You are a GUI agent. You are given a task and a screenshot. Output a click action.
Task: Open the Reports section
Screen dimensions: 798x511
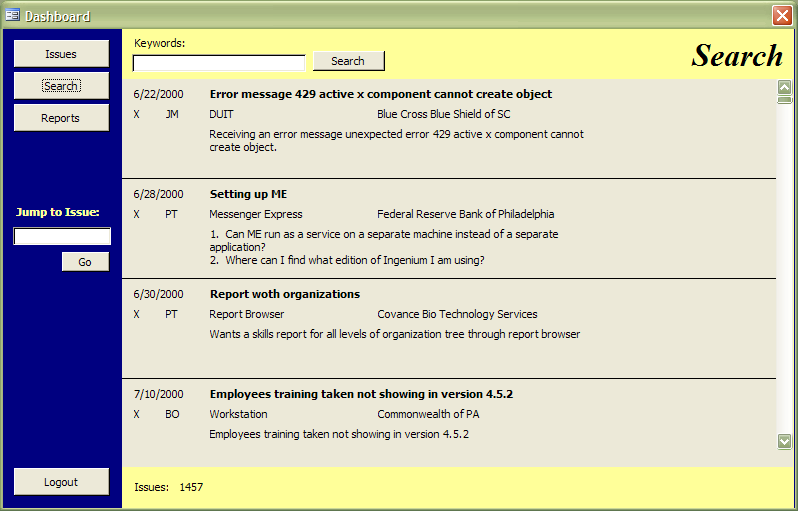(x=61, y=118)
